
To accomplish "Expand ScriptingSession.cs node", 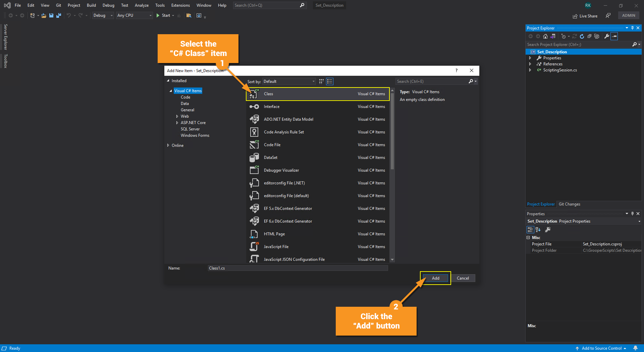I will tap(530, 70).
